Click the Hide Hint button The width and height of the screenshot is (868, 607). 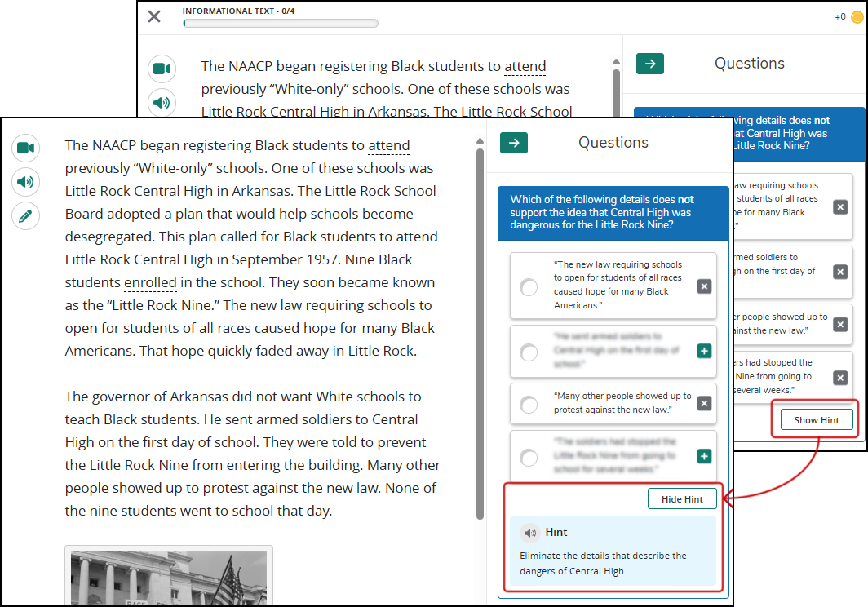(682, 499)
